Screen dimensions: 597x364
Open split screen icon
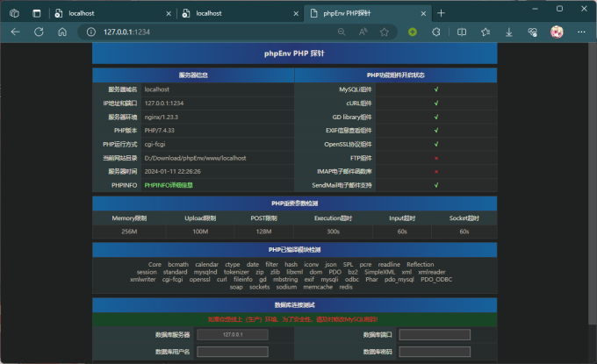click(462, 32)
